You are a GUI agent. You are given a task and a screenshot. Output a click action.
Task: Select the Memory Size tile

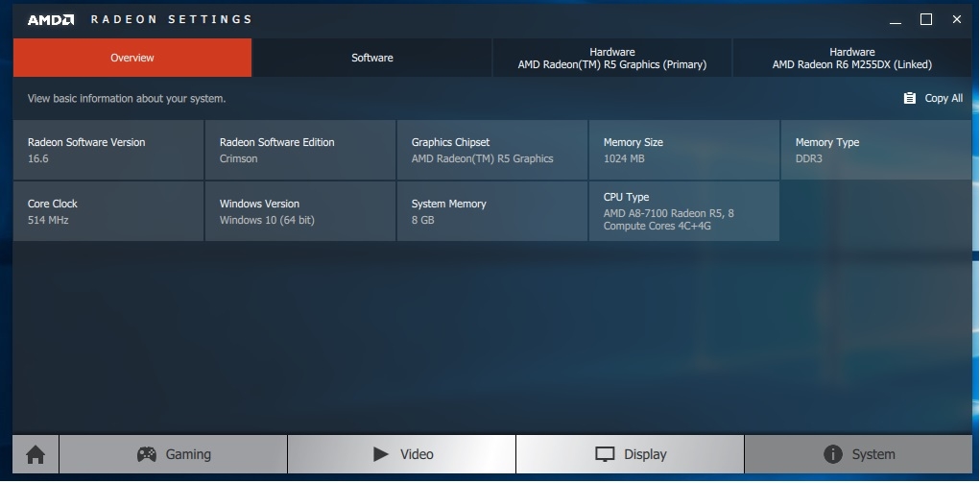pyautogui.click(x=683, y=150)
